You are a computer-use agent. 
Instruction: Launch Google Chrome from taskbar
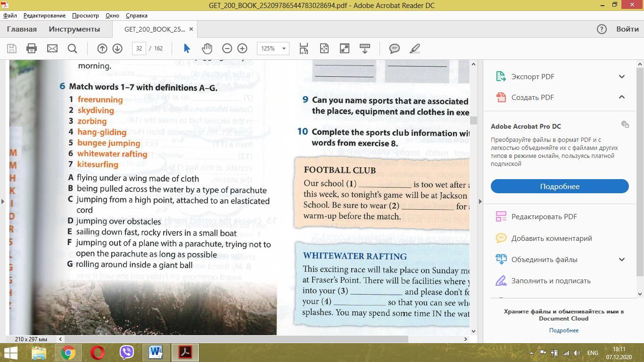pyautogui.click(x=68, y=353)
